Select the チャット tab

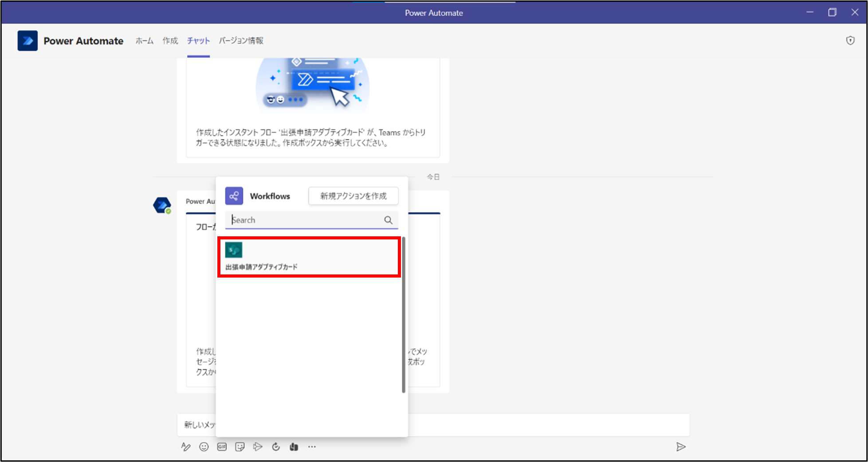point(198,41)
